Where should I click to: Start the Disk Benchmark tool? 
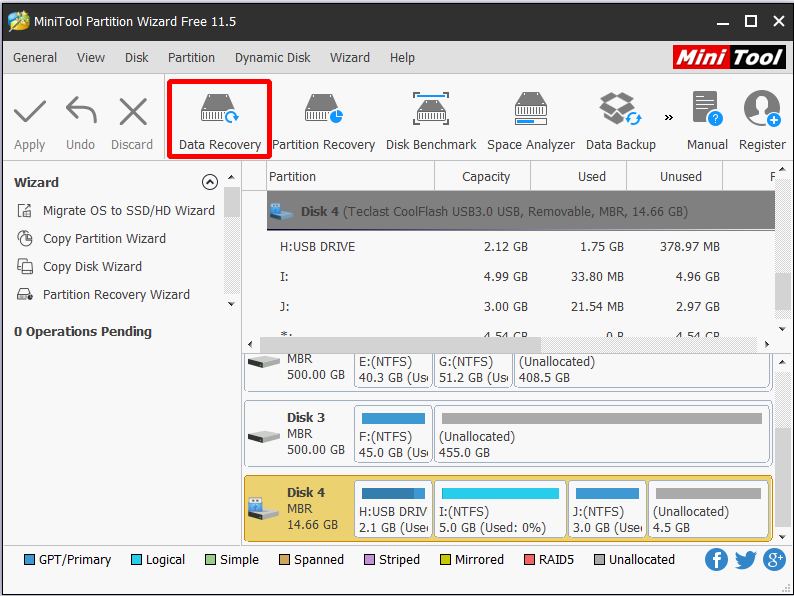pyautogui.click(x=431, y=121)
